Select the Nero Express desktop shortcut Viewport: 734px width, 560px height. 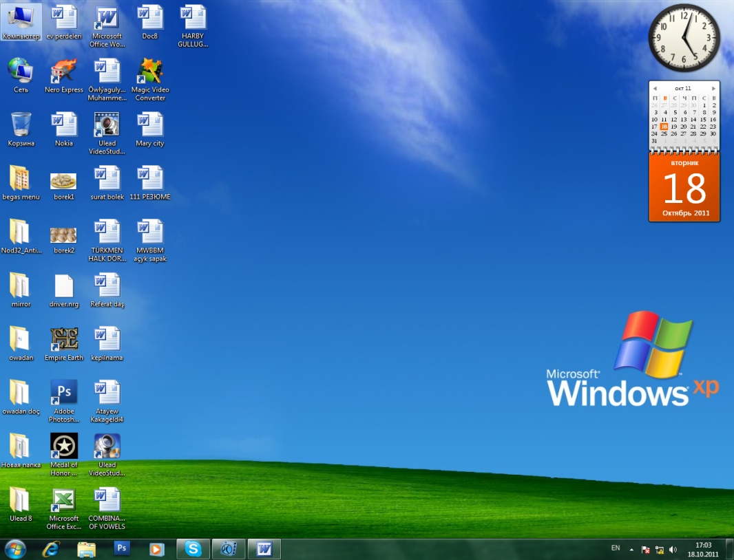click(x=63, y=76)
